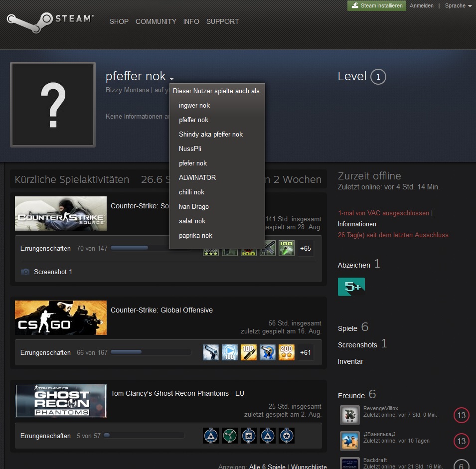
Task: Click the green network node Ghost Recon achievement
Action: click(x=229, y=436)
